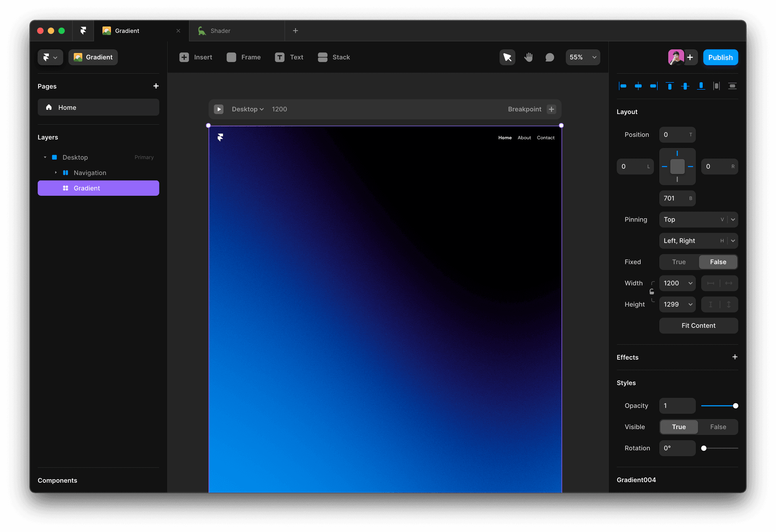
Task: Align selection to top edge
Action: click(670, 86)
